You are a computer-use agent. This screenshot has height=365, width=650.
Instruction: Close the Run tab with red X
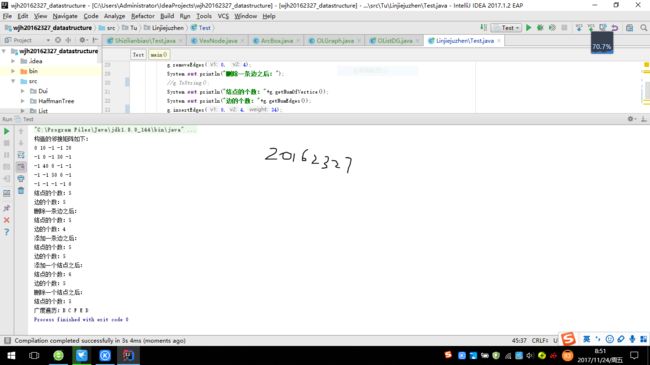coord(7,220)
